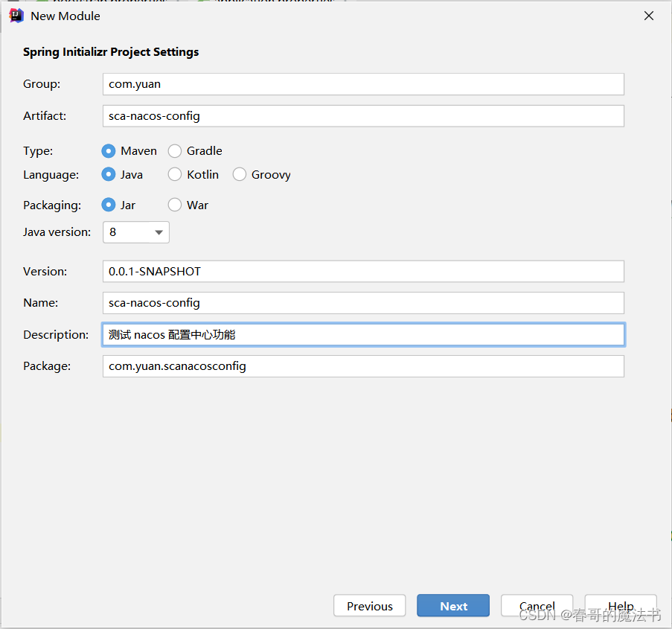Edit the Name field
Screen dimensions: 672x629
pyautogui.click(x=363, y=303)
